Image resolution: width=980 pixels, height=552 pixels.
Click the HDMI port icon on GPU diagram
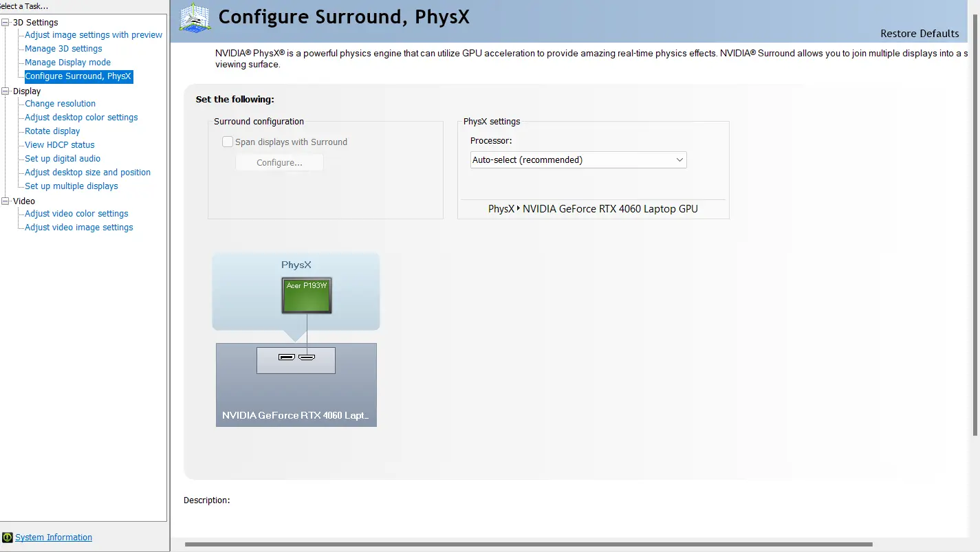pyautogui.click(x=307, y=357)
